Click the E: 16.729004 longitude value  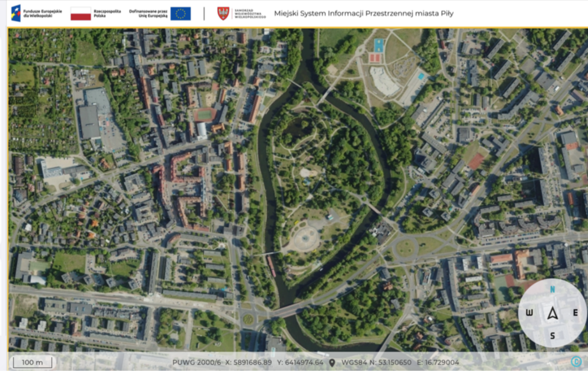[x=438, y=363]
